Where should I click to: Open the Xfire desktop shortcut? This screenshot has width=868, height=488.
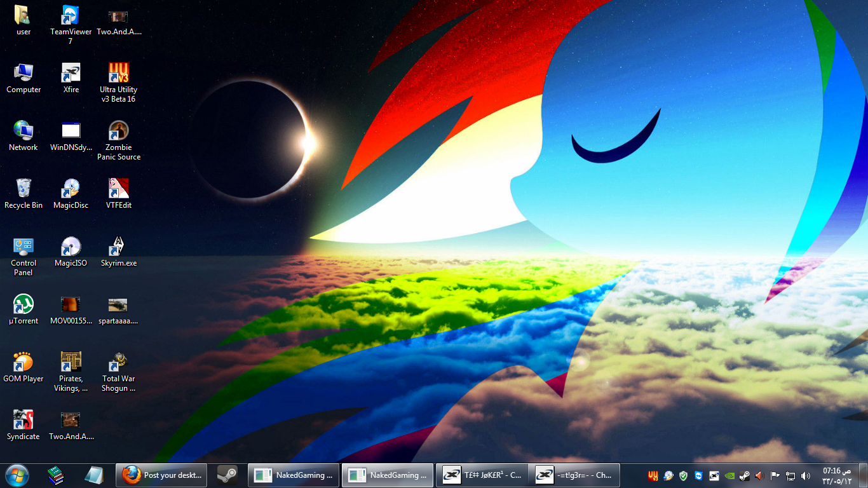[x=71, y=78]
